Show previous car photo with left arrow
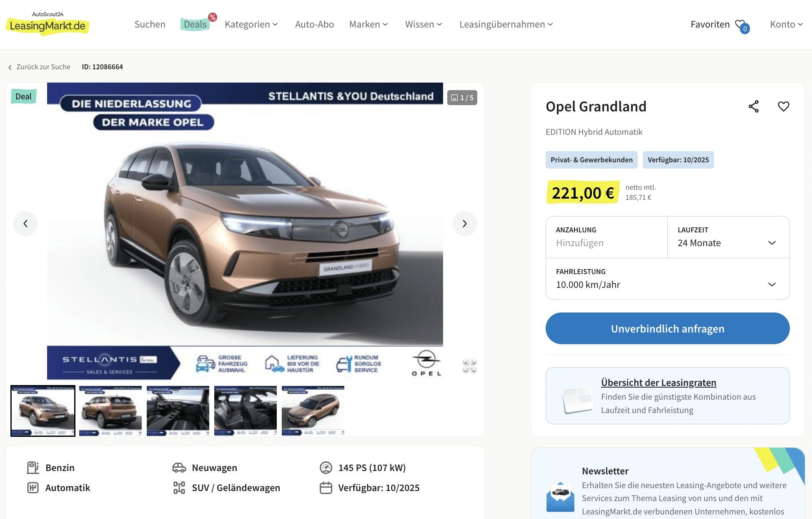 (x=25, y=224)
